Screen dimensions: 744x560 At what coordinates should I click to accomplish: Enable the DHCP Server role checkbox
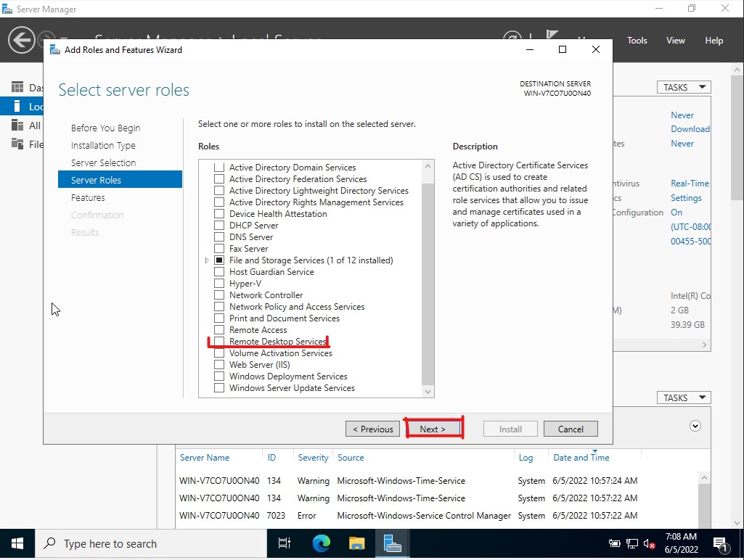[219, 225]
